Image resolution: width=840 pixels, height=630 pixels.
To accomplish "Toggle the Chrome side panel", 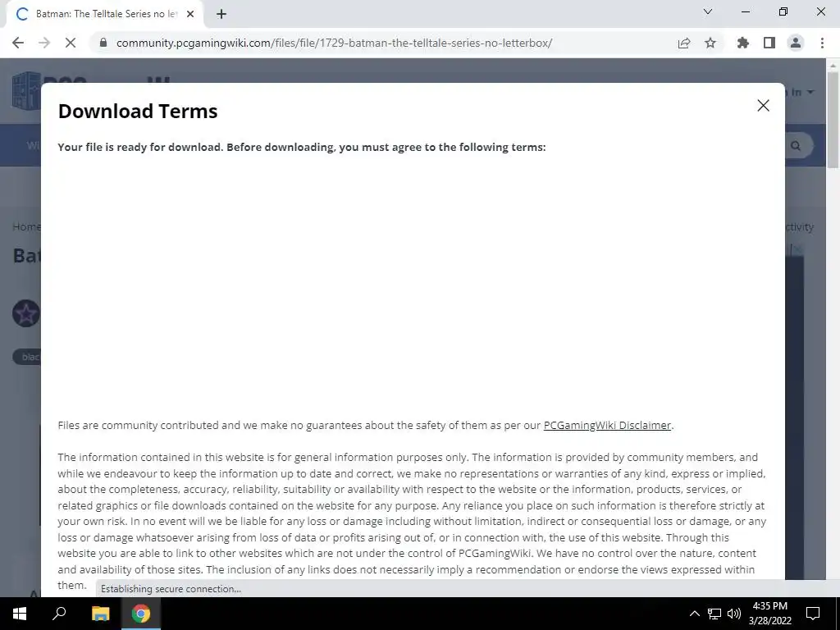I will point(769,43).
